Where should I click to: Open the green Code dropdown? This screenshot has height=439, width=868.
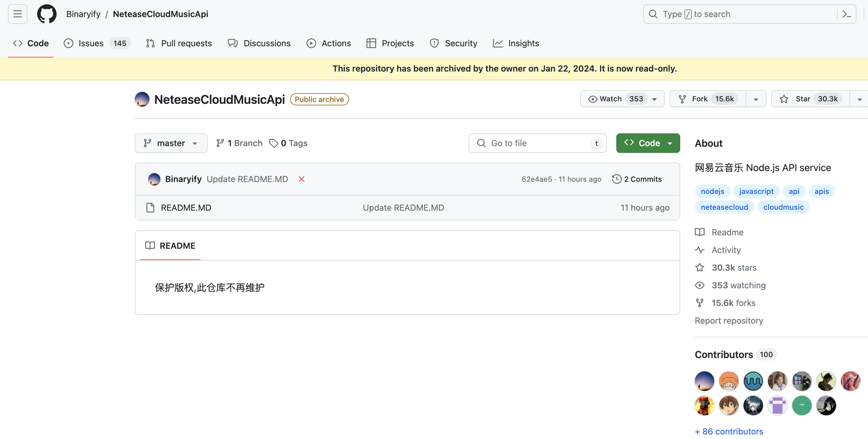point(648,143)
